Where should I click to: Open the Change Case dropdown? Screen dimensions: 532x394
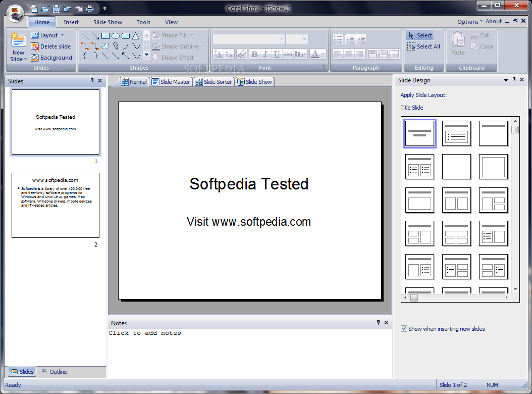[300, 55]
